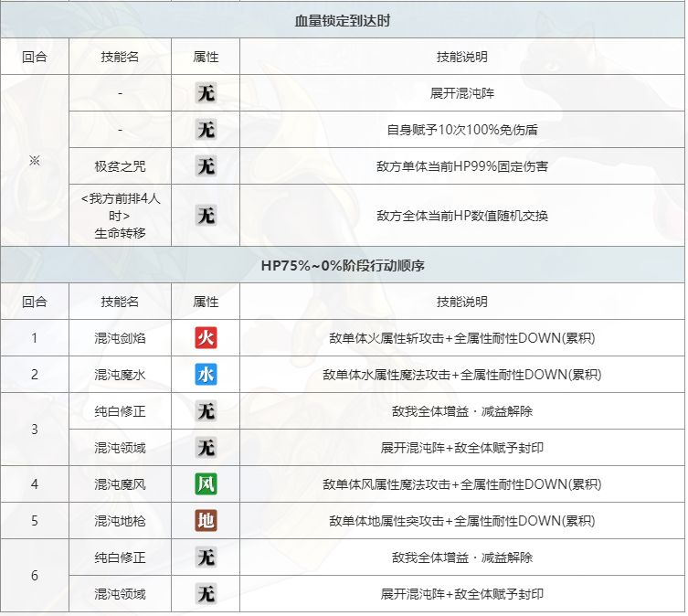The height and width of the screenshot is (616, 688).
Task: Click round number 2 cell
Action: tap(35, 375)
